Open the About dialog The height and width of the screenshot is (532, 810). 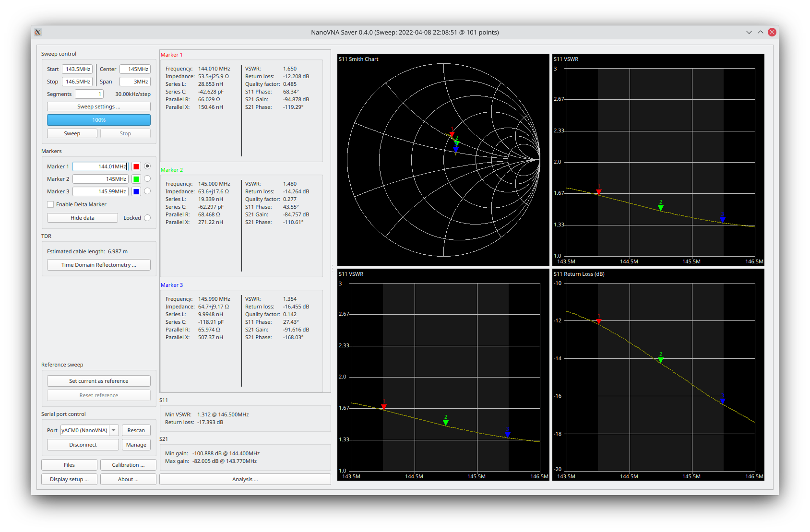(128, 479)
